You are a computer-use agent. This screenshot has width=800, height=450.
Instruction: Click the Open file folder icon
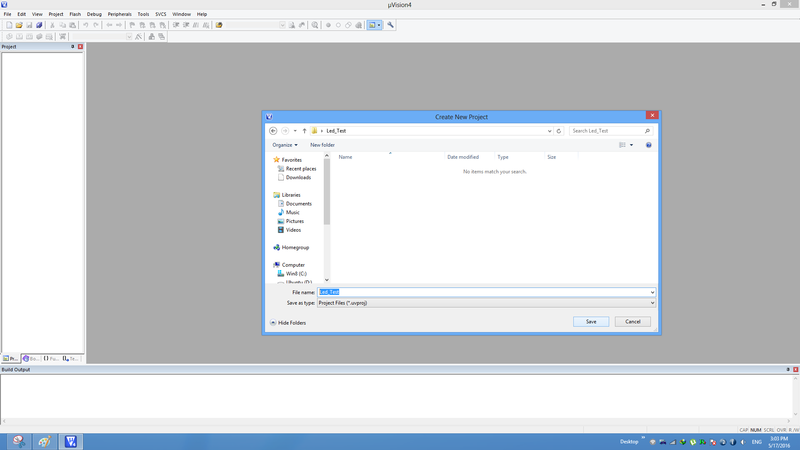(19, 25)
